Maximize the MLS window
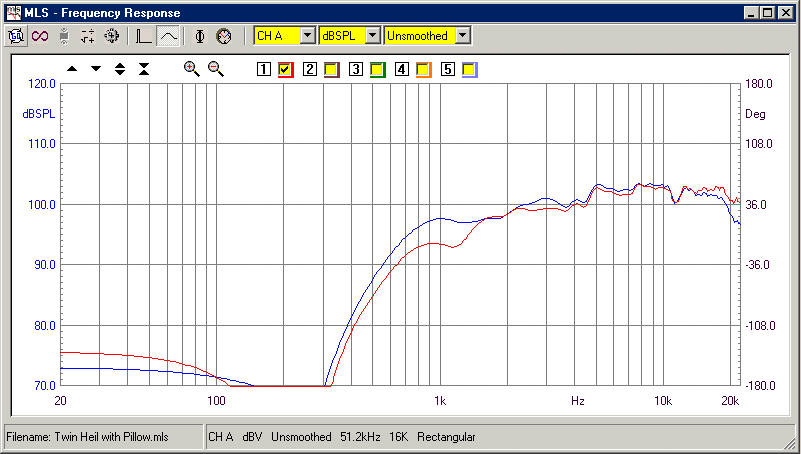The width and height of the screenshot is (801, 454). pyautogui.click(x=767, y=13)
